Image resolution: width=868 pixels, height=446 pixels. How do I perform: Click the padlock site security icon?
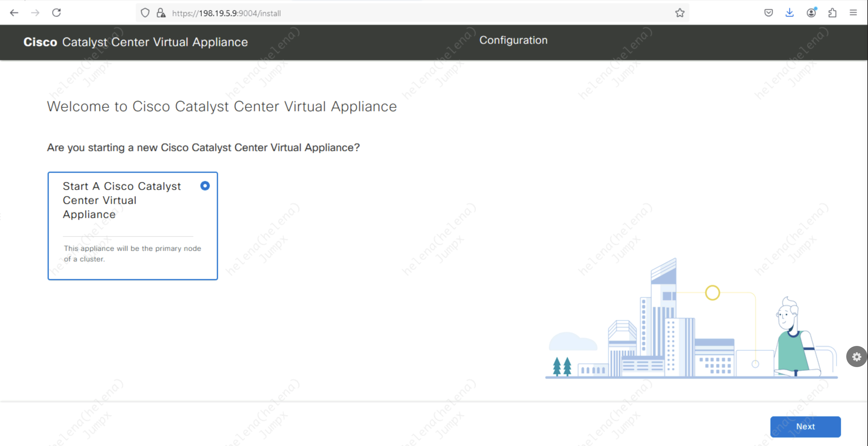pyautogui.click(x=161, y=13)
